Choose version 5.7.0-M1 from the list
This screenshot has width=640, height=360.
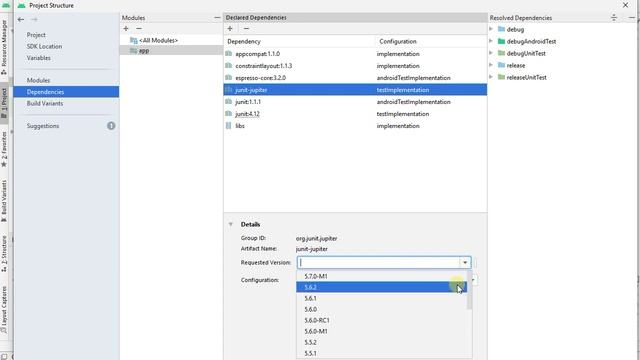pos(381,276)
